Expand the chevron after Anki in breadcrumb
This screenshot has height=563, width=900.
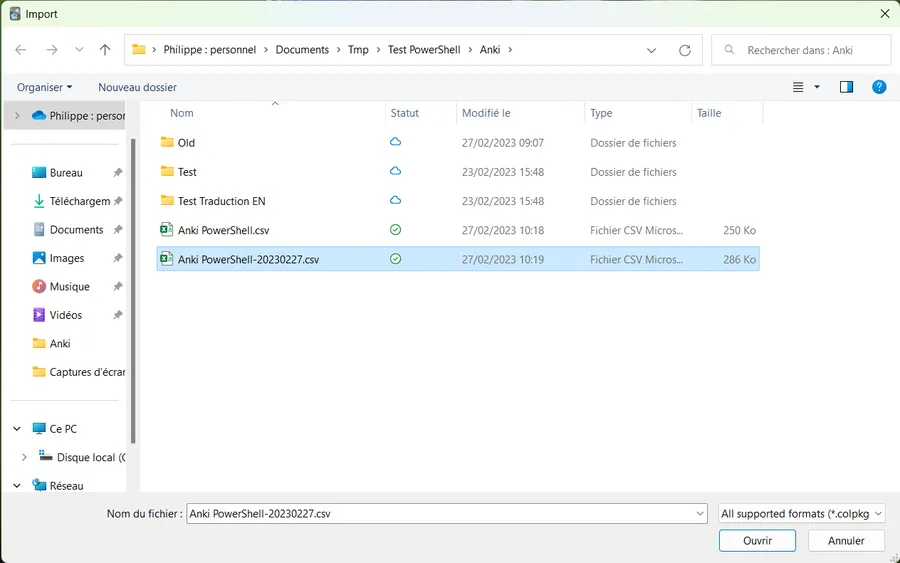[510, 50]
